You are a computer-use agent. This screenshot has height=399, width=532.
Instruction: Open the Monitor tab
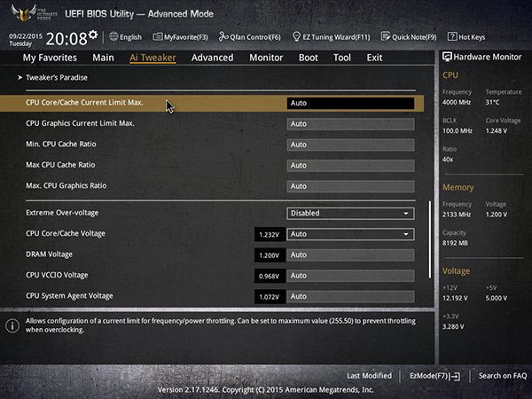[x=266, y=58]
